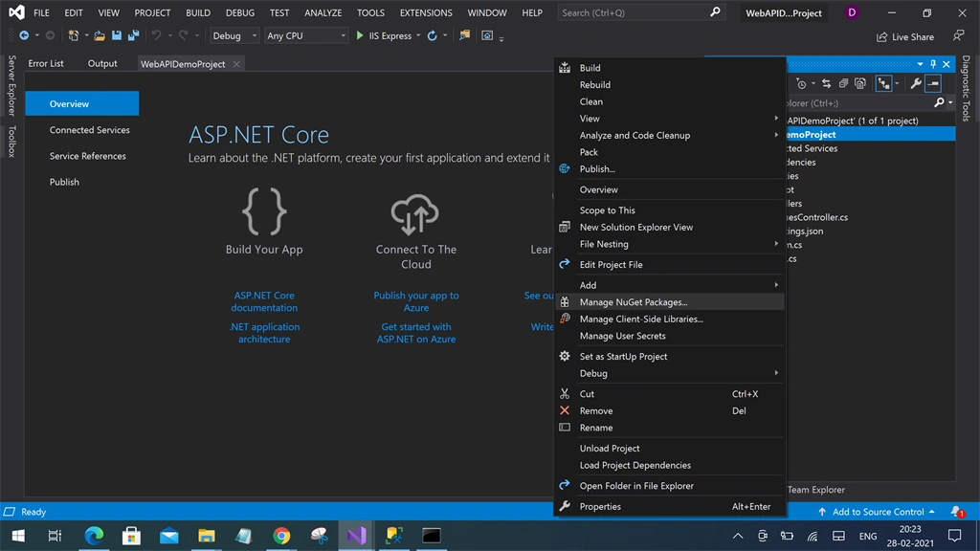Click the Get started with ASP.NET on Azure link
Image resolution: width=980 pixels, height=551 pixels.
(x=416, y=333)
